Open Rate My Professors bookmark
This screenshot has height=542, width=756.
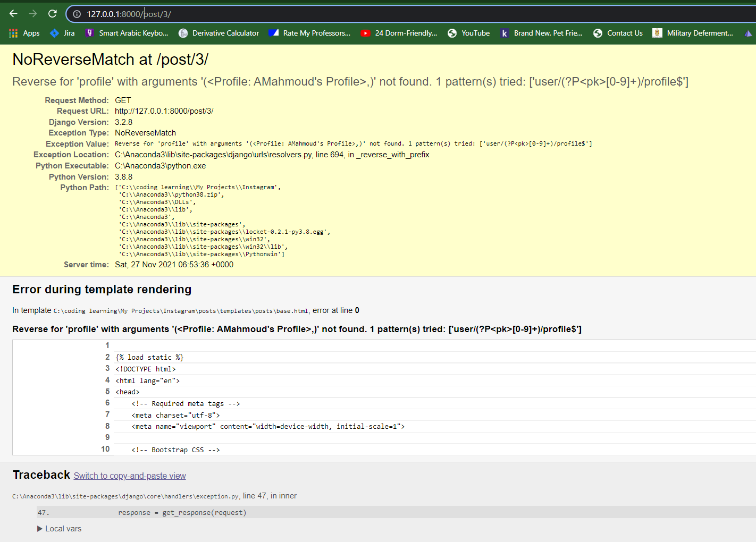point(310,33)
